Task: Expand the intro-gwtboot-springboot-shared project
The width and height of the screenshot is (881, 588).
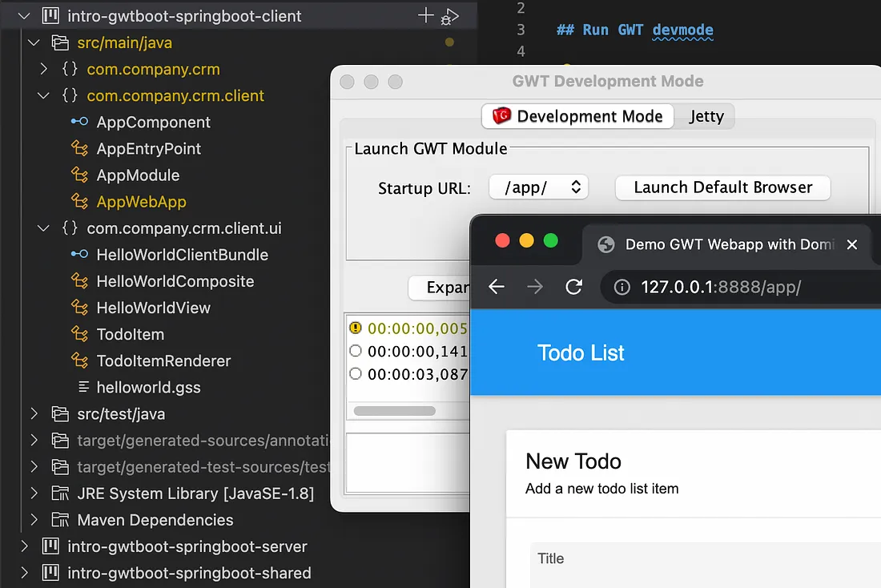Action: (x=24, y=573)
